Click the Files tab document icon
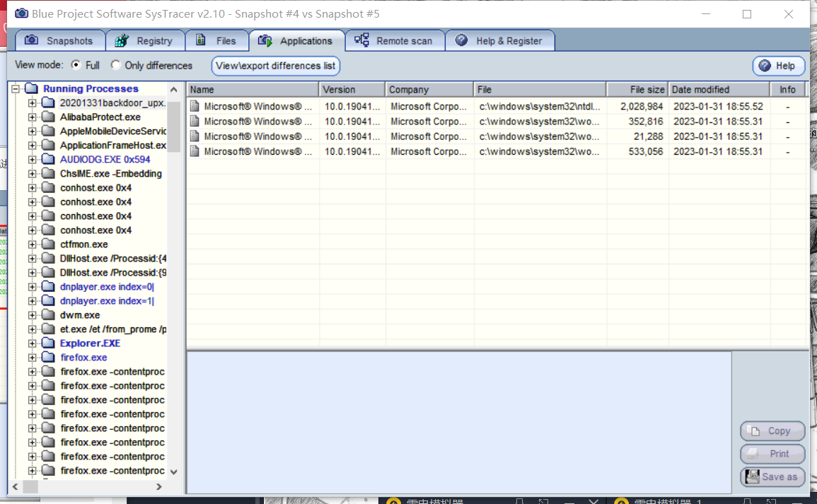The width and height of the screenshot is (817, 504). tap(201, 40)
